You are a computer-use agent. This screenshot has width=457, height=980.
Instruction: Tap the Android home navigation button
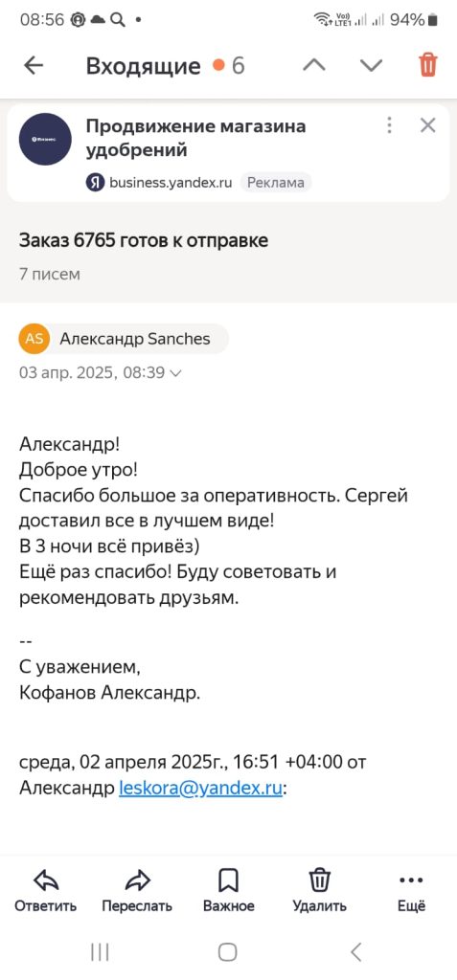coord(228,952)
